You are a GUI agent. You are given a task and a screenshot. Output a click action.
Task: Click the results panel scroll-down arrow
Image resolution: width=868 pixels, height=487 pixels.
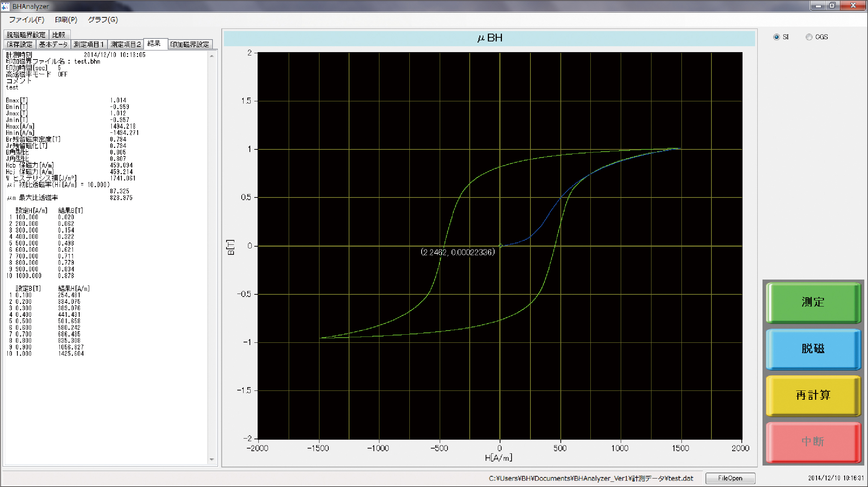pos(212,459)
